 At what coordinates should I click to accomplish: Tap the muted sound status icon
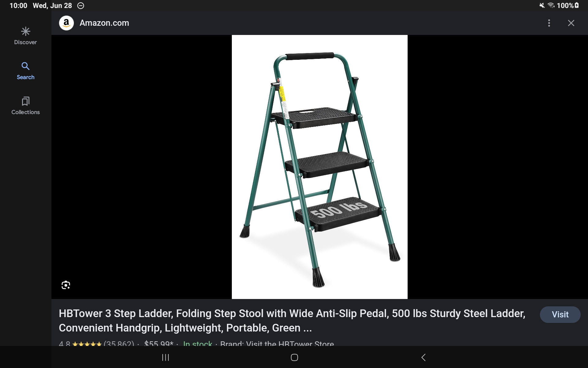coord(542,6)
